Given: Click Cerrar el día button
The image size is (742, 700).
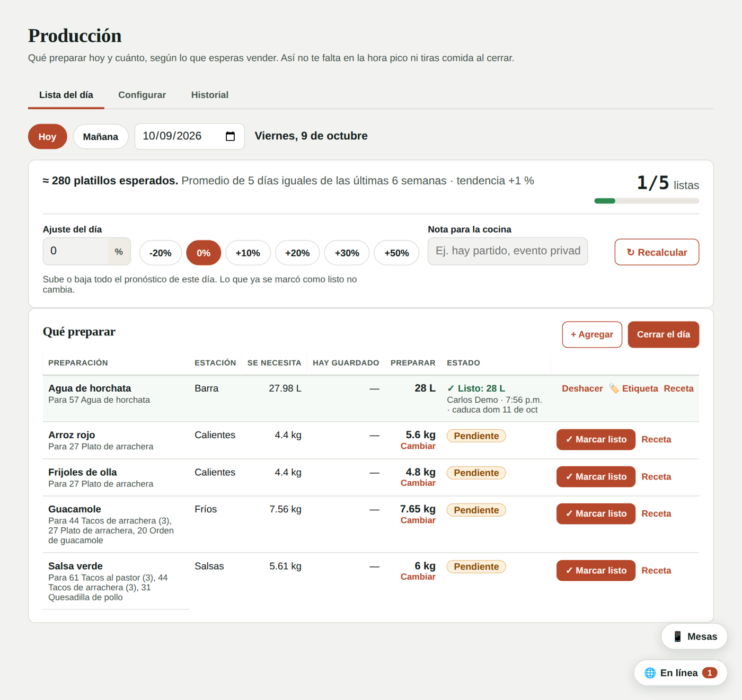Looking at the screenshot, I should pos(664,334).
